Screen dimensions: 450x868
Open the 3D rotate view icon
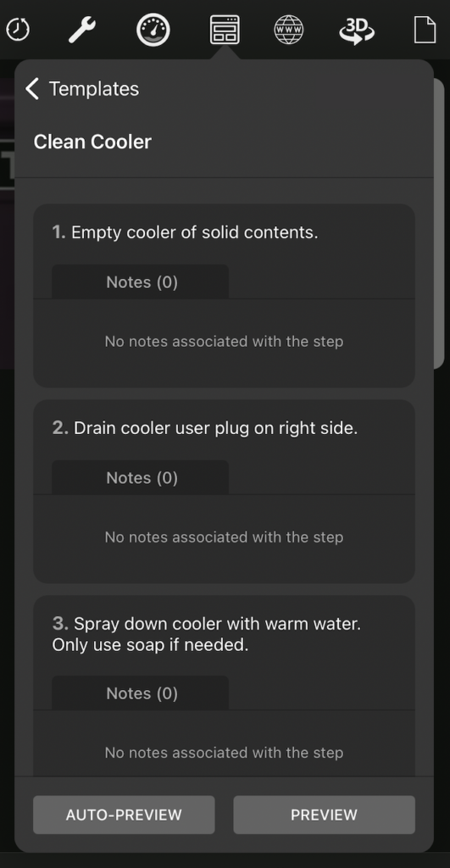point(357,30)
